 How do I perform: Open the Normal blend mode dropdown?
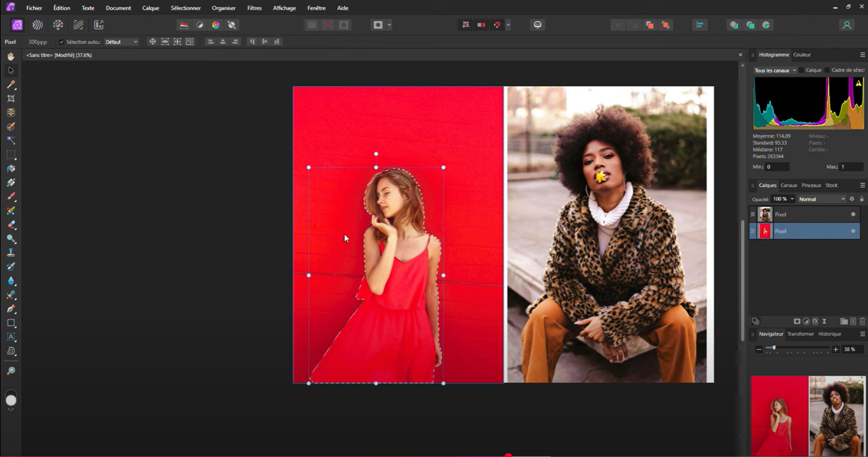coord(822,199)
